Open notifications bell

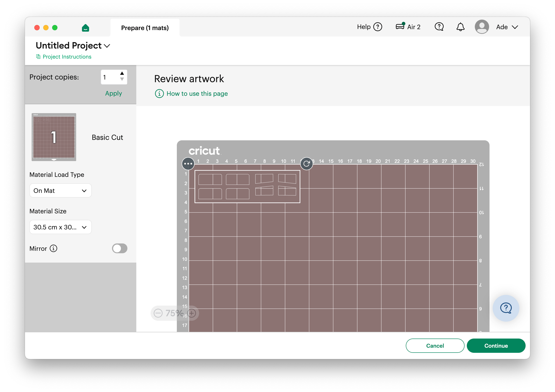[x=460, y=27]
